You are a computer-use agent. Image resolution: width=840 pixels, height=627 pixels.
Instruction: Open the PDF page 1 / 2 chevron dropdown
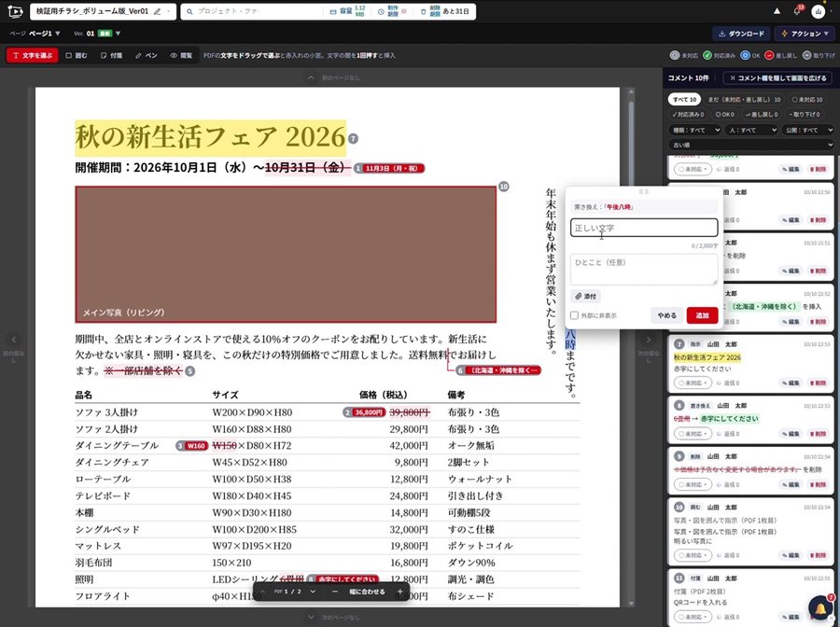(x=313, y=592)
